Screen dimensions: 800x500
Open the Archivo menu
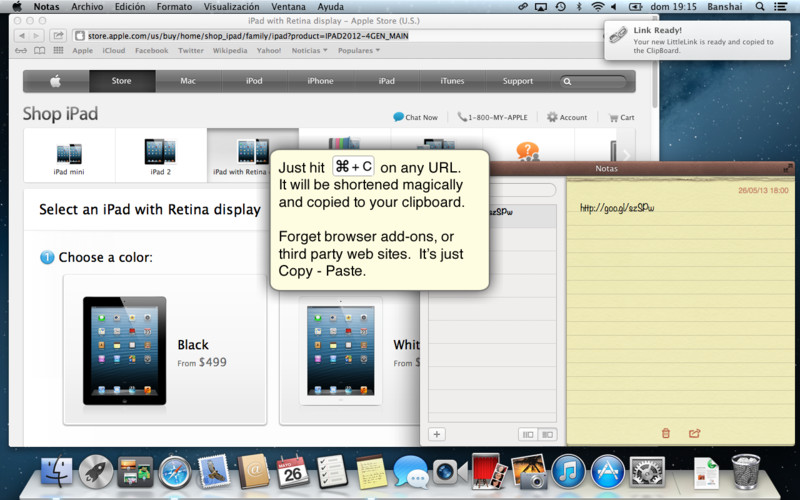87,7
